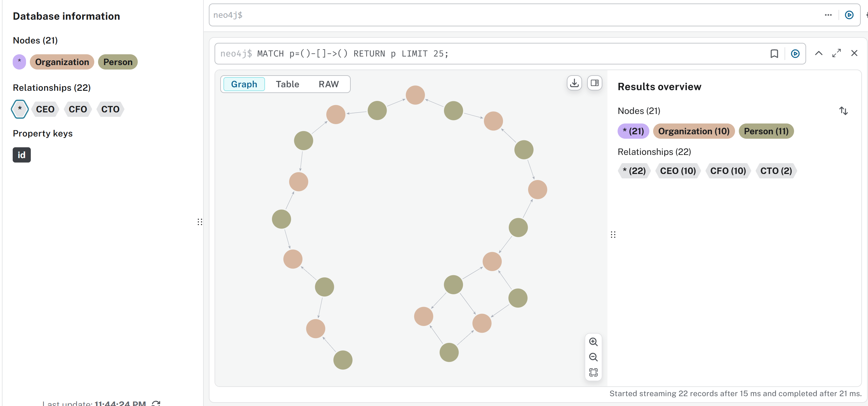This screenshot has height=406, width=868.
Task: Click the id property key
Action: click(x=22, y=155)
